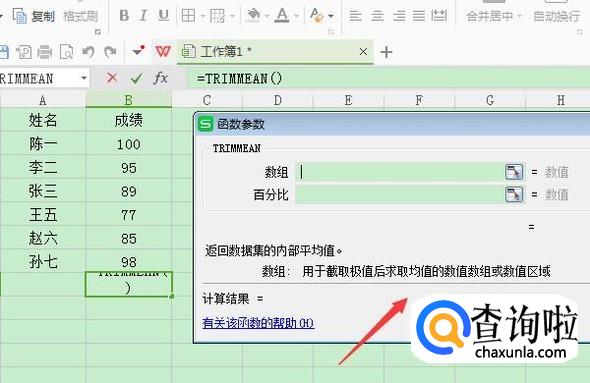Viewport: 590px width, 383px height.
Task: Click the fill color bucket icon
Action: tap(252, 16)
